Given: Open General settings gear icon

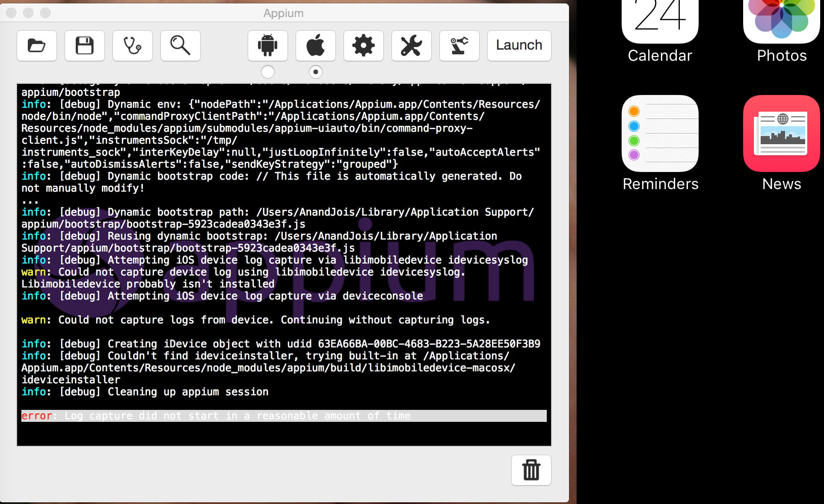Looking at the screenshot, I should point(364,45).
